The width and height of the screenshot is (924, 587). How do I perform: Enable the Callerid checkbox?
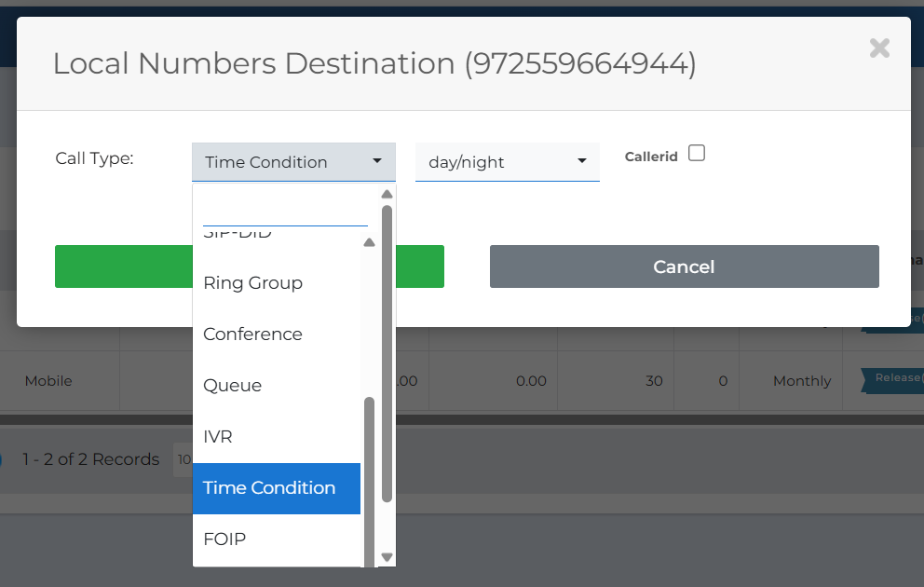pos(697,154)
